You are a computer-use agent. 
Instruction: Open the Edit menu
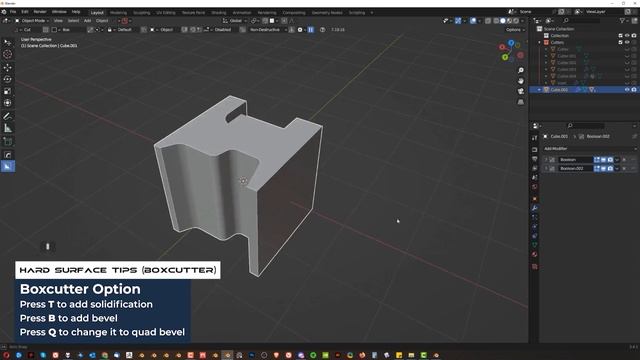point(25,12)
